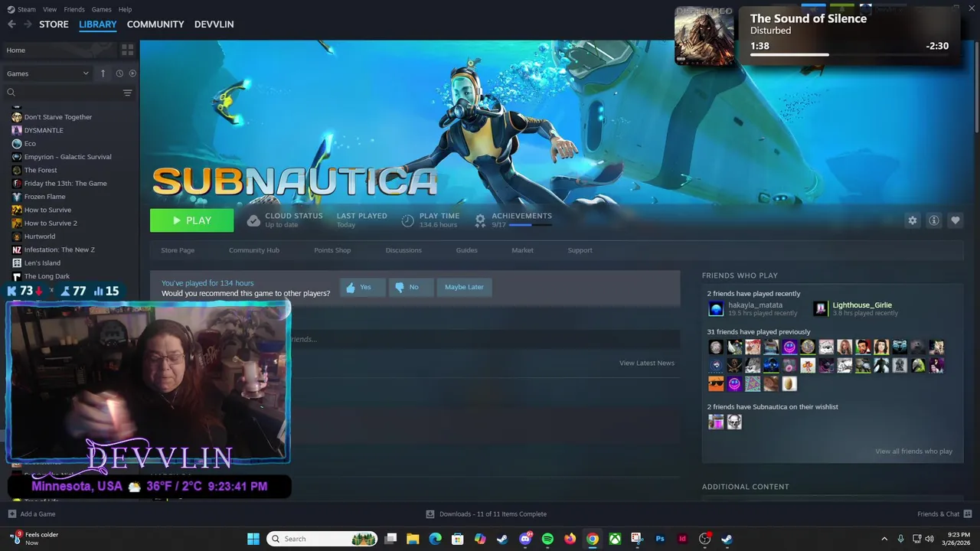Click the Steam forward arrow
This screenshot has width=980, height=551.
28,24
